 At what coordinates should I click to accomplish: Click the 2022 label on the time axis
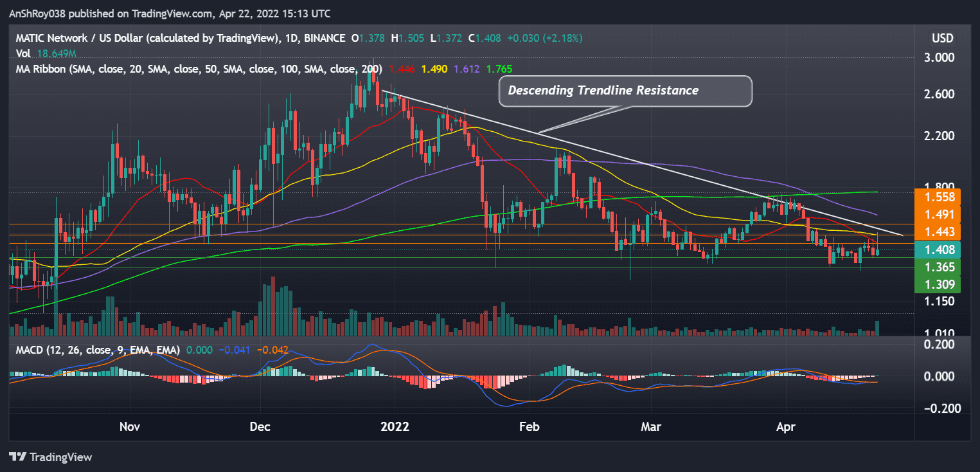coord(395,426)
